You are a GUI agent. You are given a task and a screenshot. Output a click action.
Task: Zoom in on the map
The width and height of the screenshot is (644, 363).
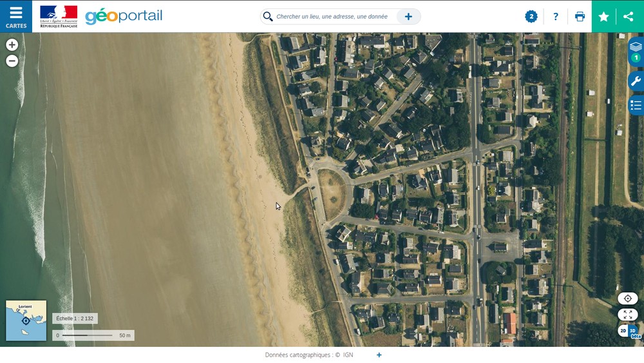[12, 45]
